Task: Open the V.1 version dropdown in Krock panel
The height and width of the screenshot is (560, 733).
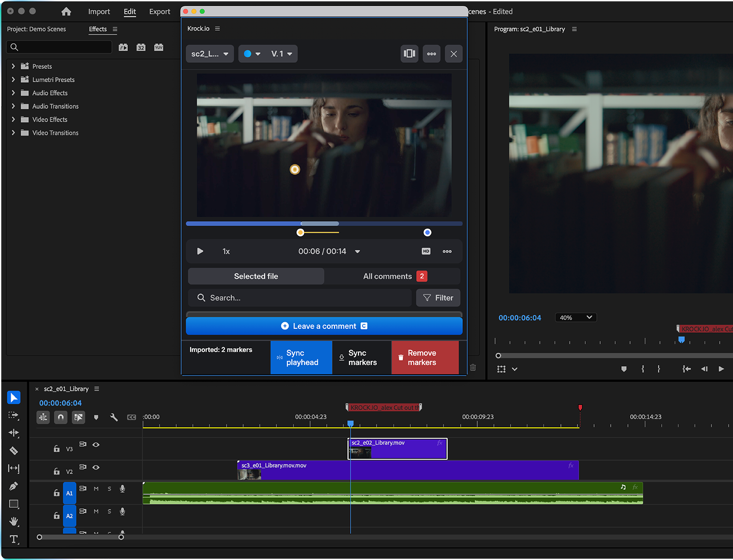Action: (x=282, y=53)
